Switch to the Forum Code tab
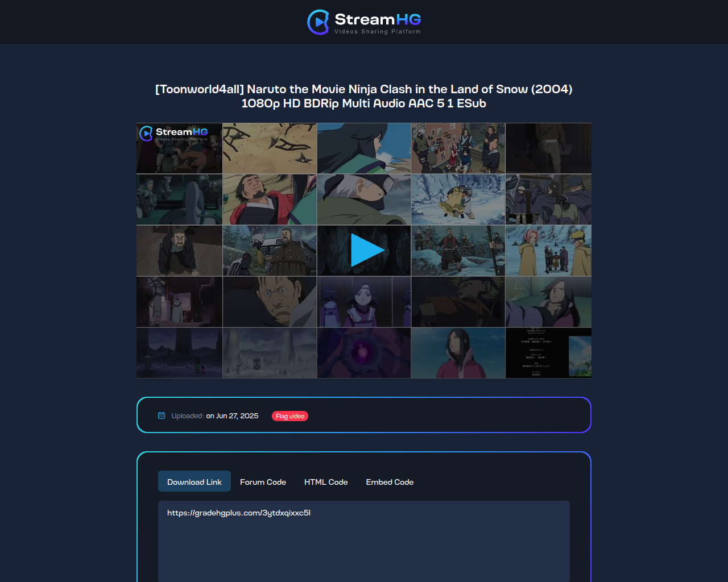728x582 pixels. (x=263, y=481)
